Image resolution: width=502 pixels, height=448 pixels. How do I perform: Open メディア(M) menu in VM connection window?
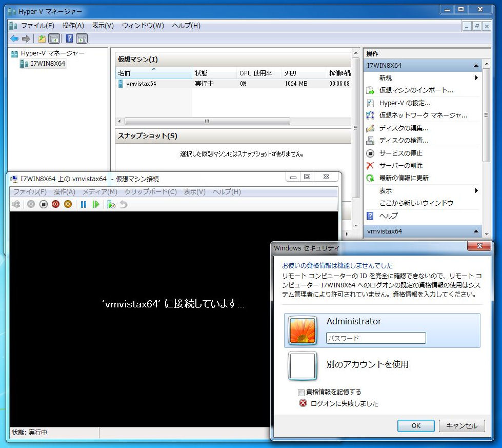pyautogui.click(x=100, y=191)
